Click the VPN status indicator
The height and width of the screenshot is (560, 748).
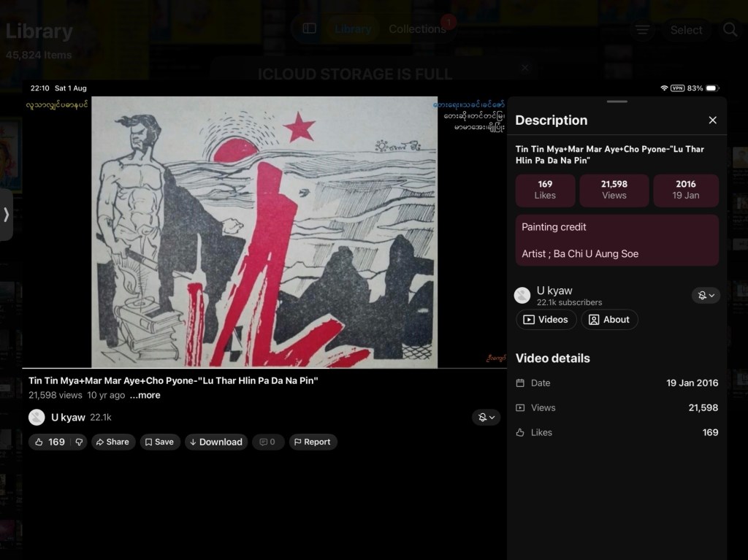click(x=677, y=88)
